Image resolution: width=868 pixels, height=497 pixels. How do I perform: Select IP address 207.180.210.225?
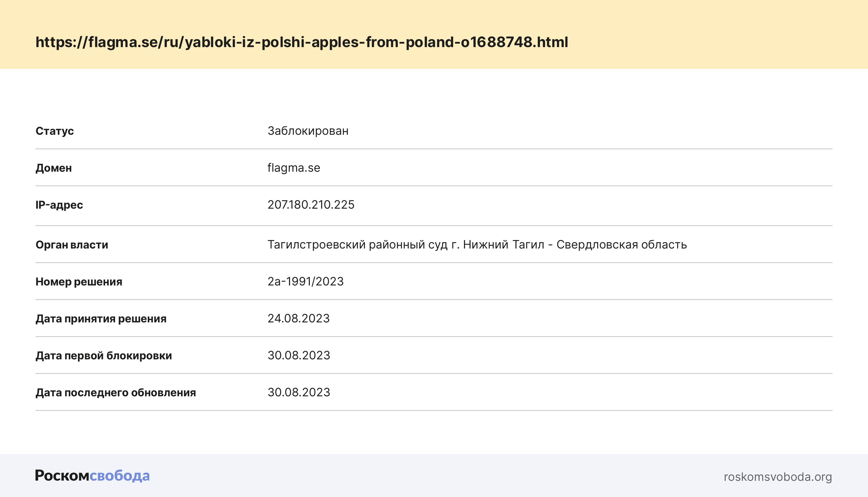tap(311, 205)
